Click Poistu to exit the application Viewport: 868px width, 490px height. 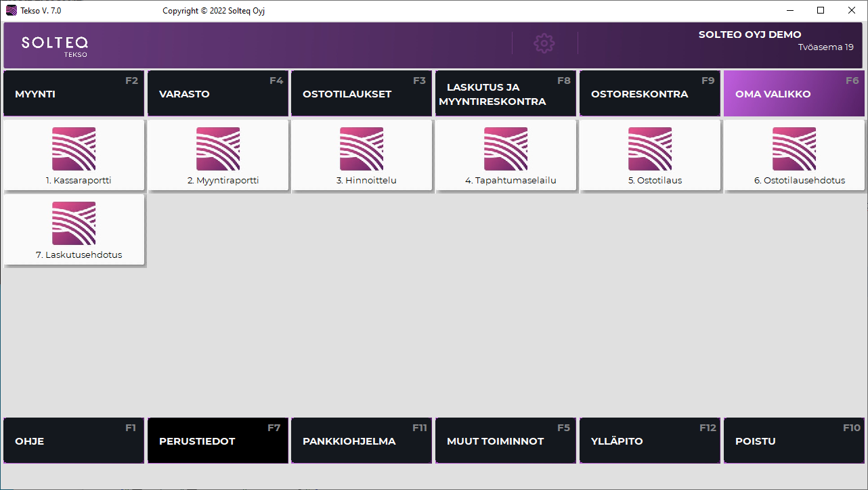[x=794, y=441]
